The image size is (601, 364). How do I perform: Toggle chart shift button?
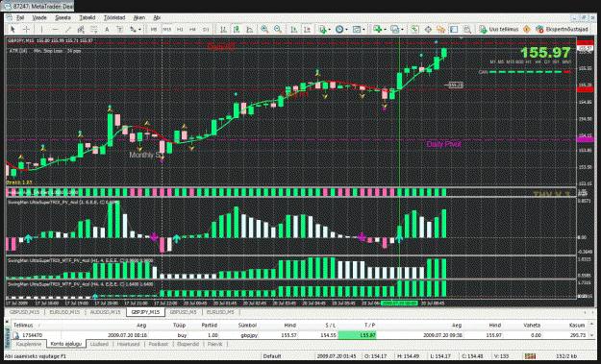307,29
